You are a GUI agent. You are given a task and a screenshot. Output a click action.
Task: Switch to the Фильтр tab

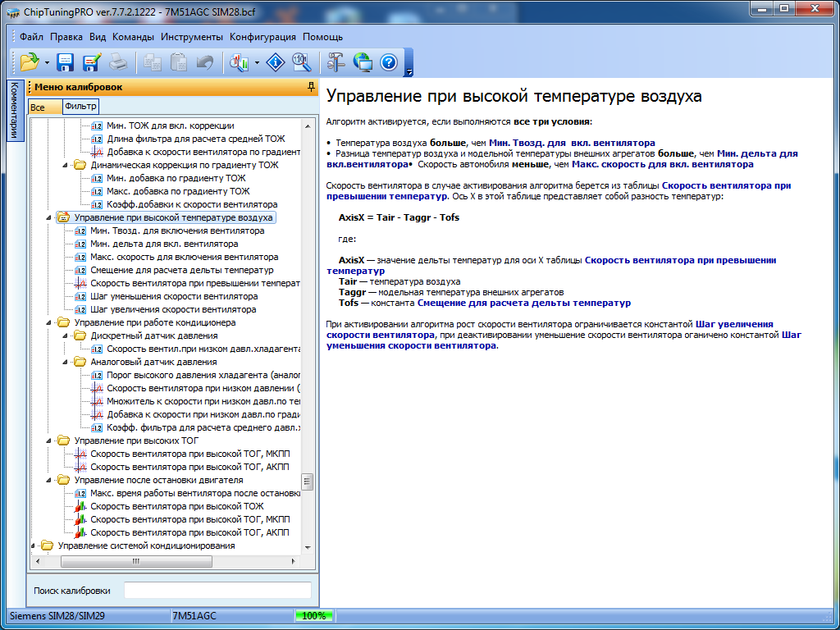pos(80,107)
